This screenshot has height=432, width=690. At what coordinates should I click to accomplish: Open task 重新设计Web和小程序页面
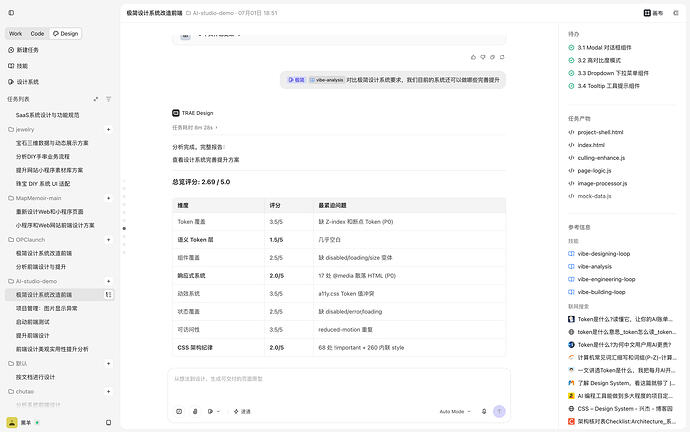point(49,212)
